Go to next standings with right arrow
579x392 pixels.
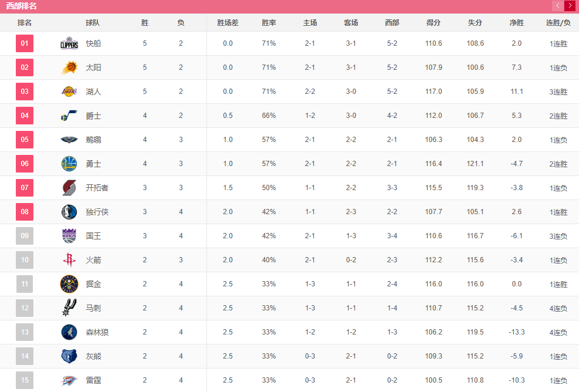pyautogui.click(x=570, y=5)
